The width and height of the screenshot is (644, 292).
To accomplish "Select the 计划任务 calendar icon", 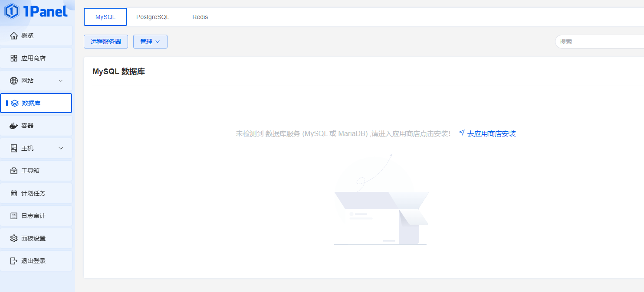I will pyautogui.click(x=14, y=193).
